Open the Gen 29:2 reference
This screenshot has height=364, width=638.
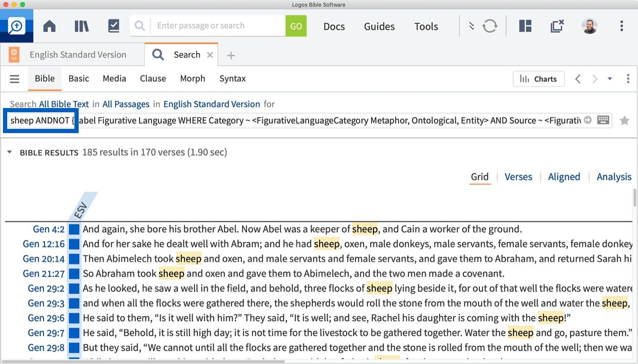pos(46,289)
